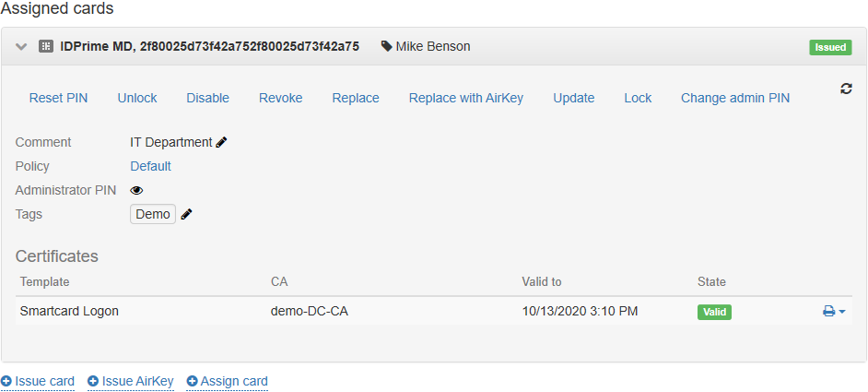The height and width of the screenshot is (392, 868).
Task: Click Change admin PIN
Action: [x=734, y=98]
